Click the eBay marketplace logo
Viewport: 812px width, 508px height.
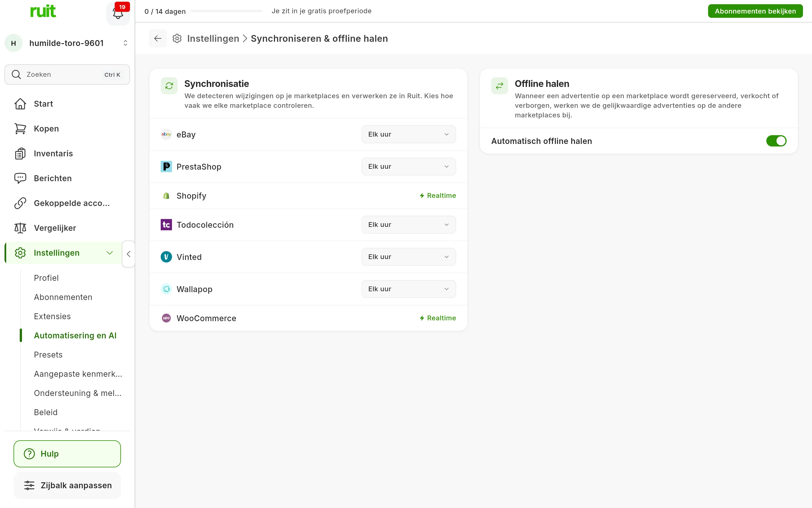pyautogui.click(x=166, y=134)
